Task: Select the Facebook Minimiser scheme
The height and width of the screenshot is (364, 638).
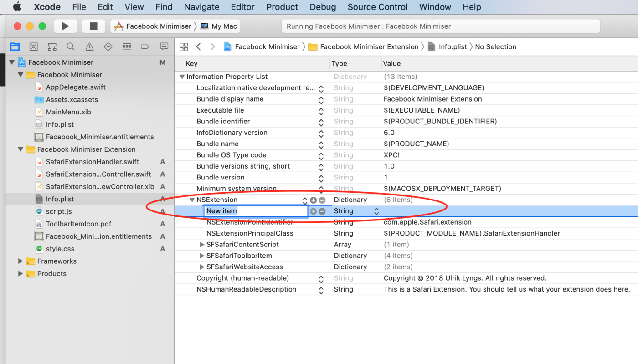Action: click(x=153, y=26)
